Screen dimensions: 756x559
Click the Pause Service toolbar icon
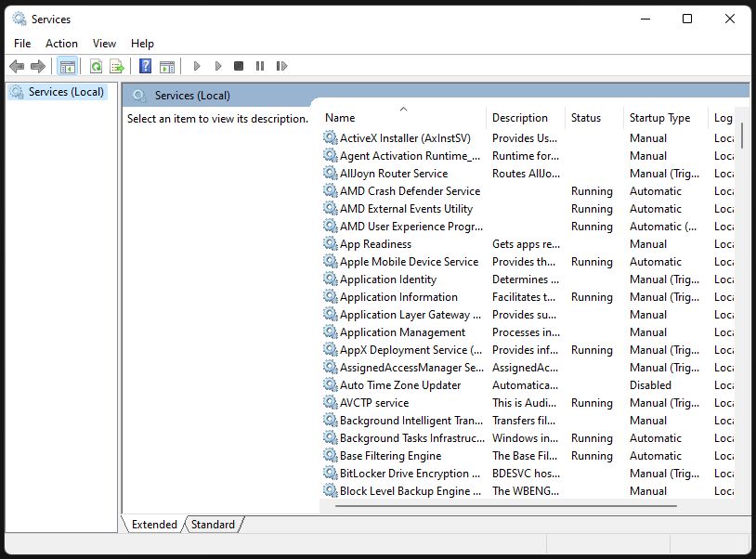(260, 66)
